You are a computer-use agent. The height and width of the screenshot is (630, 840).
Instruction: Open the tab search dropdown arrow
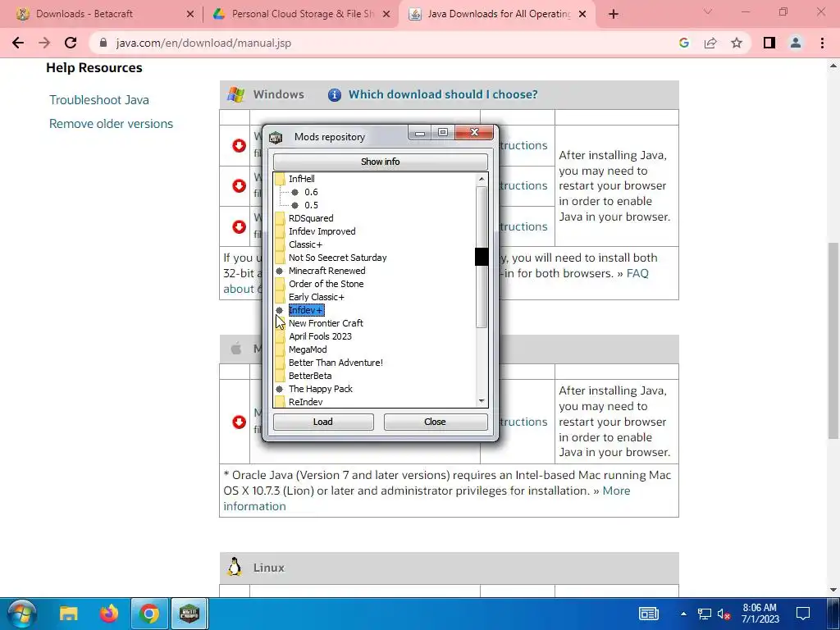pyautogui.click(x=708, y=11)
